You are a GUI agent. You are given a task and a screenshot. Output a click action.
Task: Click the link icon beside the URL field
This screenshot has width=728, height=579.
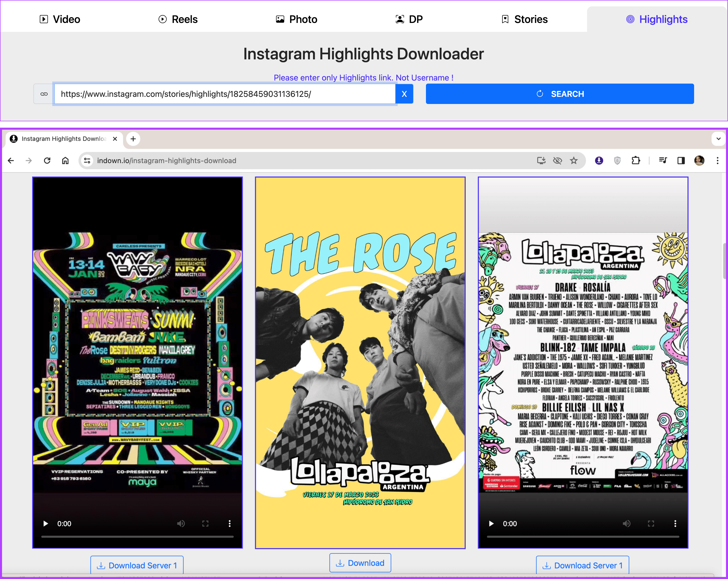(x=44, y=94)
